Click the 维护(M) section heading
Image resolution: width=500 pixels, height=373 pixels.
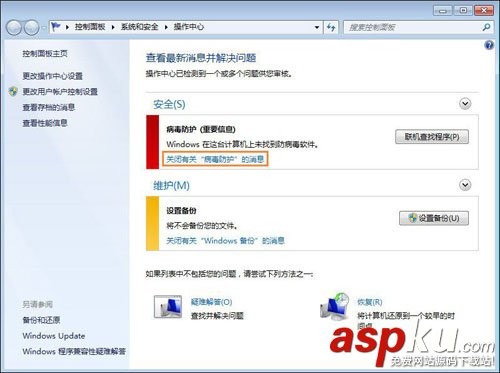[x=171, y=185]
